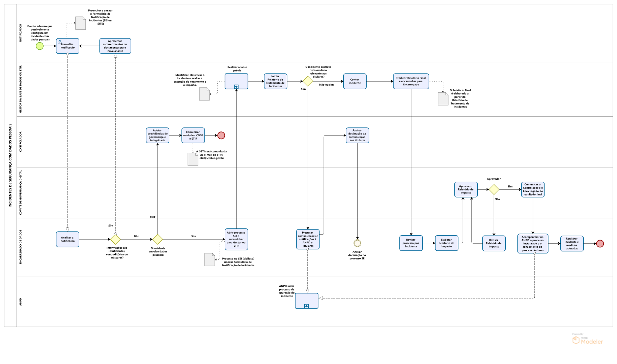Image resolution: width=617 pixels, height=364 pixels.
Task: Select the Revisar Relatório de Impacto task
Action: click(x=494, y=243)
